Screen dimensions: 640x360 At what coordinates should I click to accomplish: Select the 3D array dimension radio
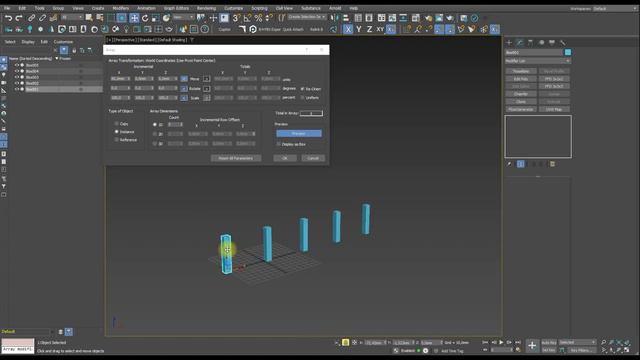(155, 144)
